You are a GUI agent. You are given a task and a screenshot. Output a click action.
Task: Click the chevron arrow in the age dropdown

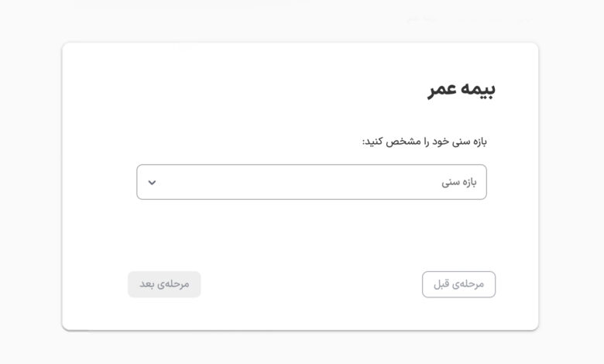(x=152, y=183)
